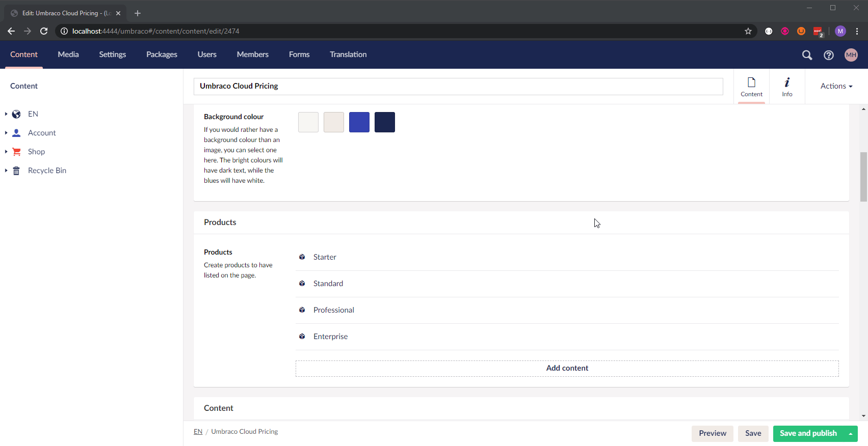Open the Enterprise product item

(567, 337)
